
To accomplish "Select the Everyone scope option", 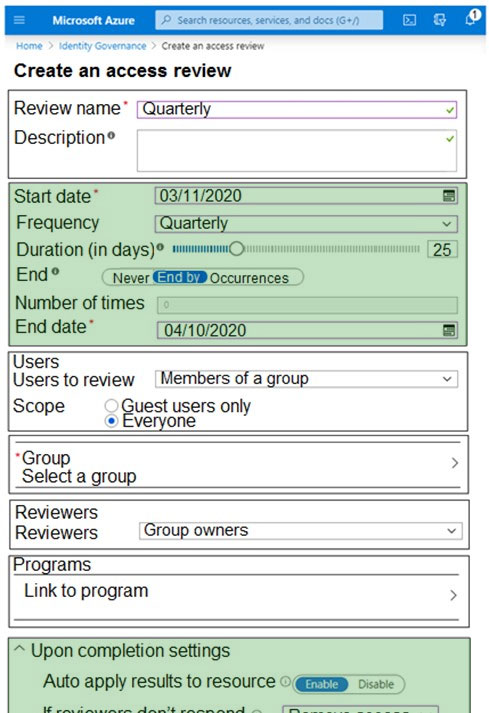I will [111, 421].
